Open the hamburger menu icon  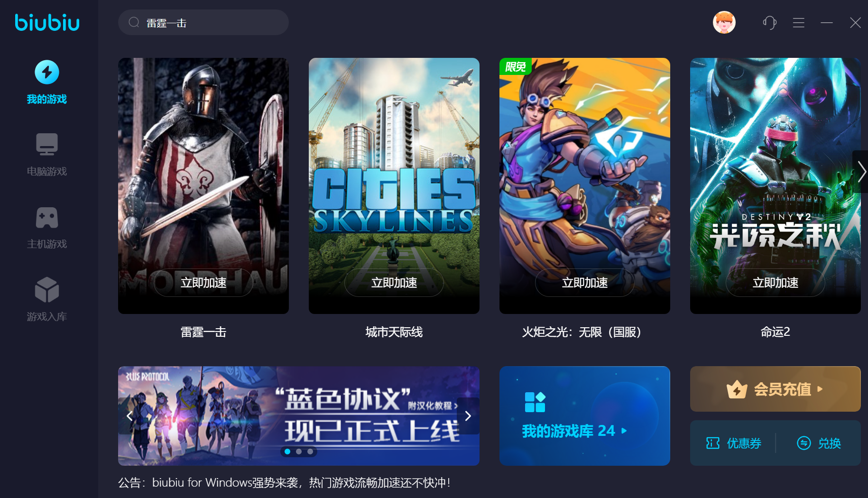point(799,22)
